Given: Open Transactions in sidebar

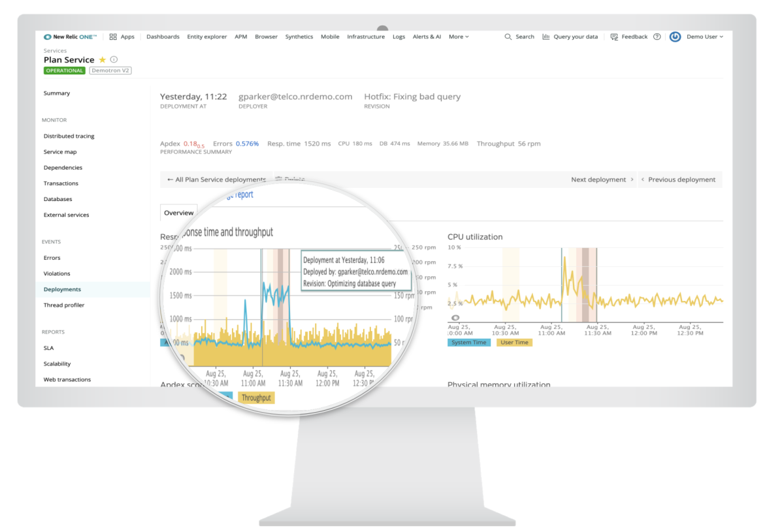Looking at the screenshot, I should [61, 183].
